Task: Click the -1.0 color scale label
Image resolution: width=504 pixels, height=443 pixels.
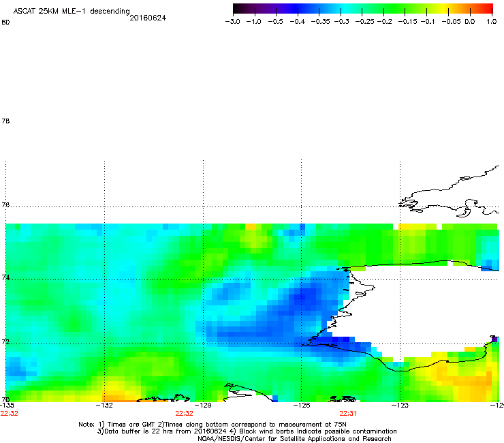Action: [x=253, y=22]
